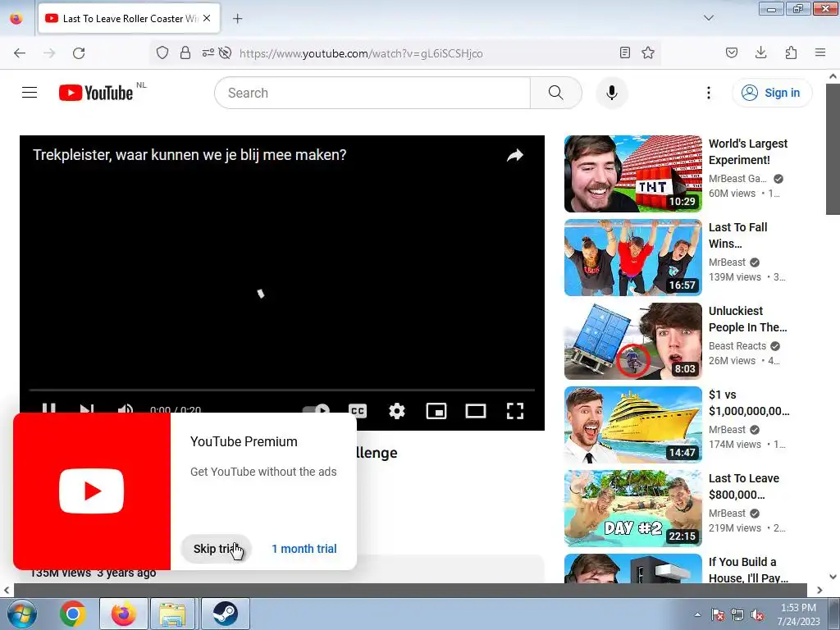Toggle autoplay switch in player
Screen dimensions: 840x630
316,410
